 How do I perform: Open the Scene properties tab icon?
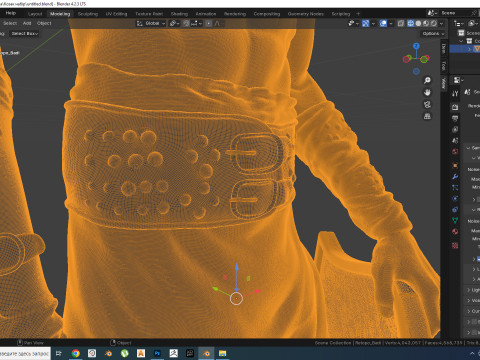tap(455, 140)
